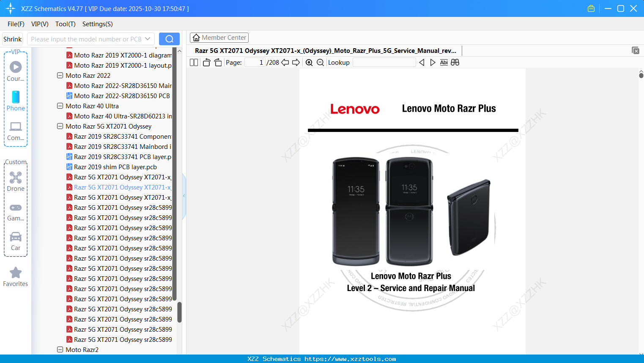This screenshot has width=644, height=363.
Task: Open Favorites star in sidebar
Action: [x=16, y=277]
